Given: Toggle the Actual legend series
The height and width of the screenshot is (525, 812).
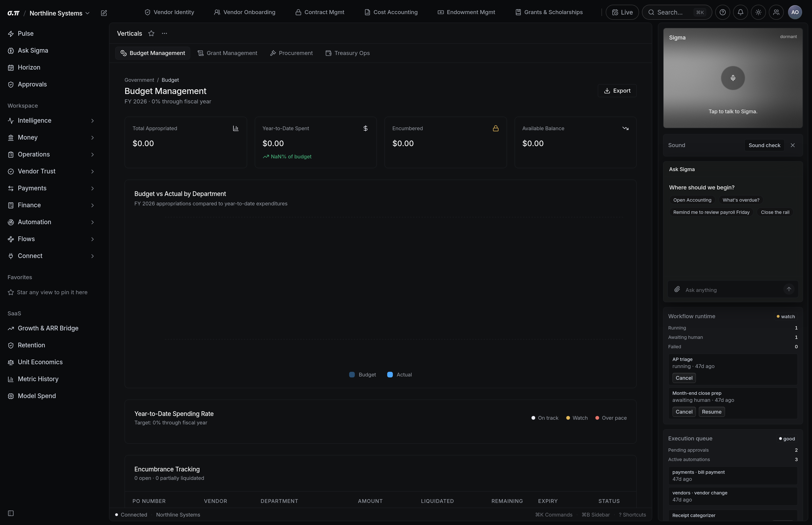Looking at the screenshot, I should click(x=399, y=375).
